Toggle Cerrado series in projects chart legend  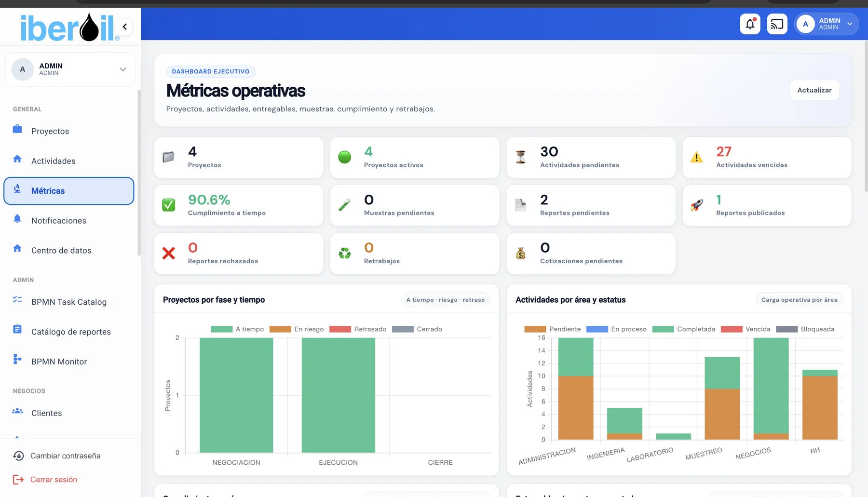[x=417, y=329]
